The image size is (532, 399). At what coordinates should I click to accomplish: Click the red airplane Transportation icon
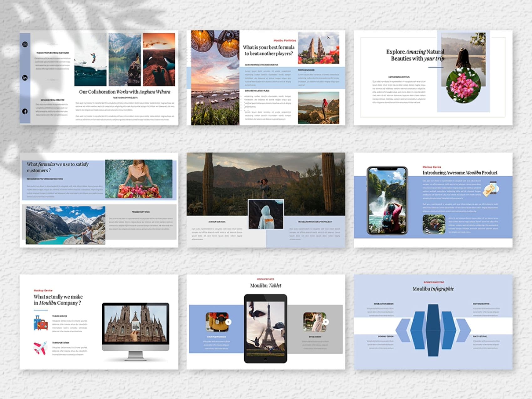(x=40, y=348)
